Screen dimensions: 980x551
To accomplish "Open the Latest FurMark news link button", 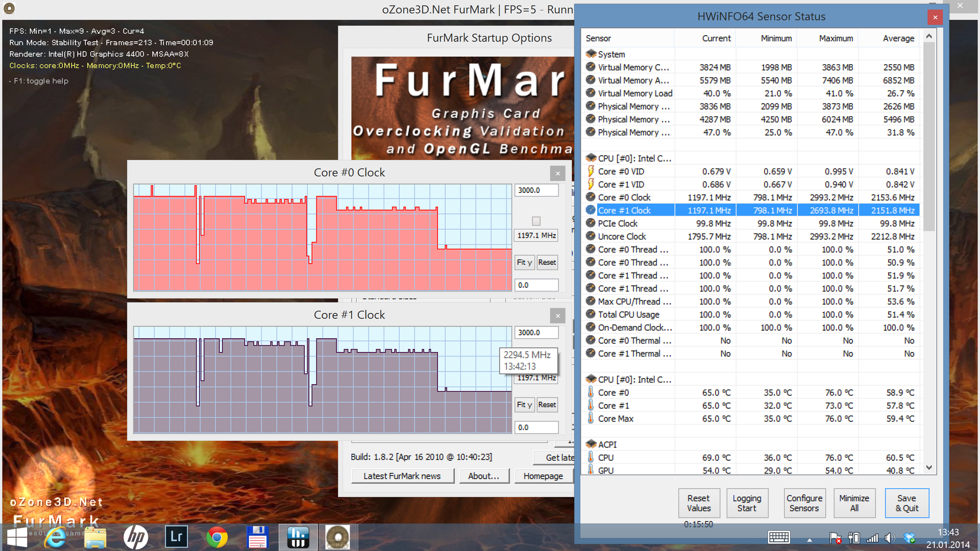I will [x=402, y=476].
